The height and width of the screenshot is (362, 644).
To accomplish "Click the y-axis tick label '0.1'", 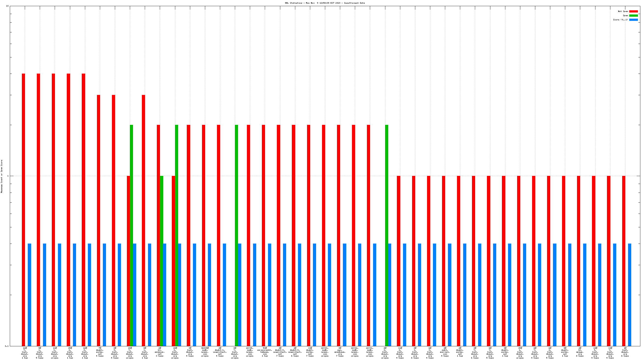I will click(6, 346).
